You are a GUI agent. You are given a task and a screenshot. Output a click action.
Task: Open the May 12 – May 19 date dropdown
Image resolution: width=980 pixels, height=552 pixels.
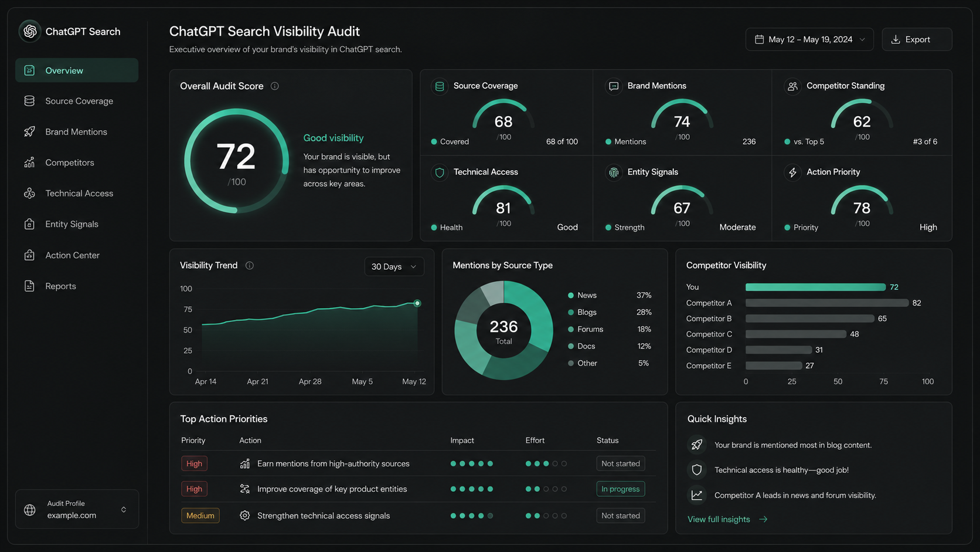809,39
